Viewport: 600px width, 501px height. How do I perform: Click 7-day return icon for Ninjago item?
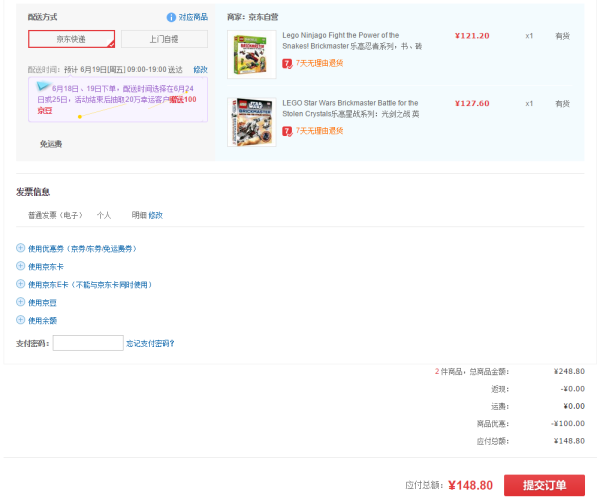(287, 64)
